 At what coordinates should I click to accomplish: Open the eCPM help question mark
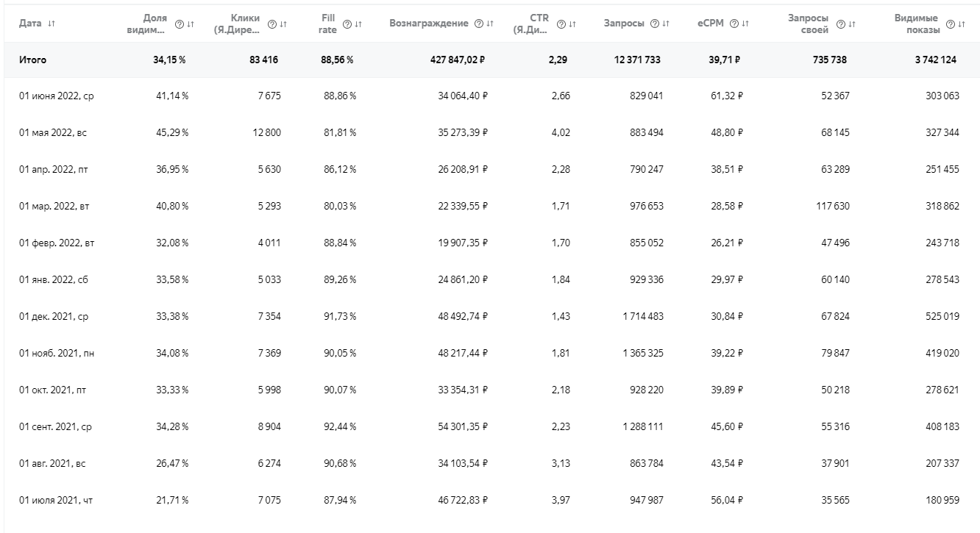click(734, 24)
